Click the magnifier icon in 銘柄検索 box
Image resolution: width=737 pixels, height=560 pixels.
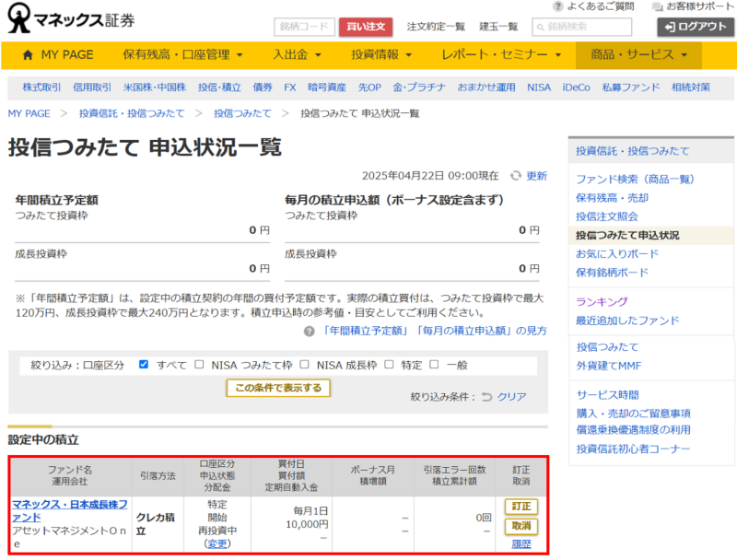(x=541, y=28)
